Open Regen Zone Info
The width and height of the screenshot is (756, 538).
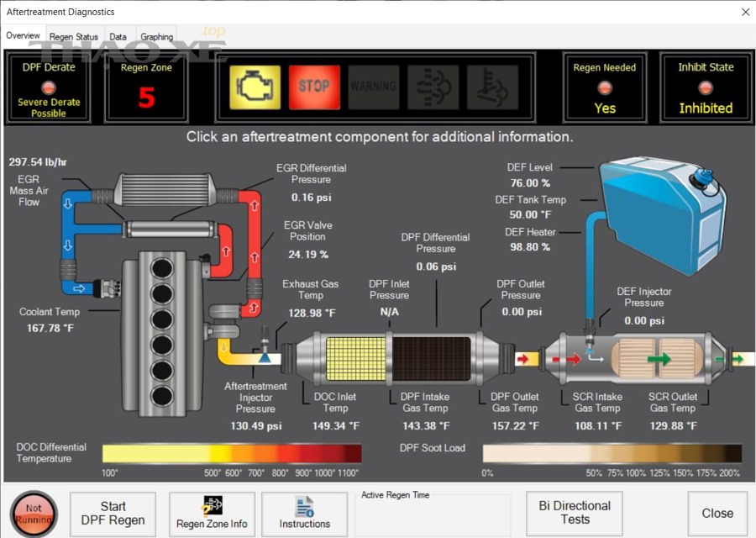(x=212, y=514)
